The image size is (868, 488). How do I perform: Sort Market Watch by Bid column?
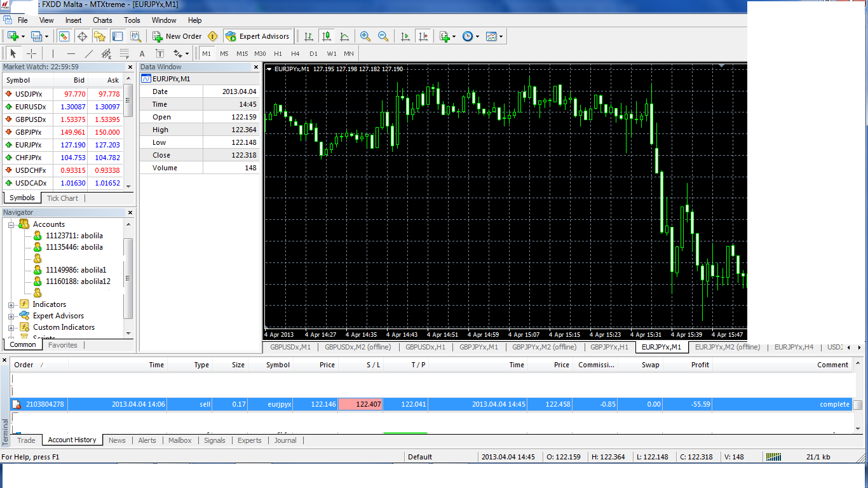click(x=71, y=80)
